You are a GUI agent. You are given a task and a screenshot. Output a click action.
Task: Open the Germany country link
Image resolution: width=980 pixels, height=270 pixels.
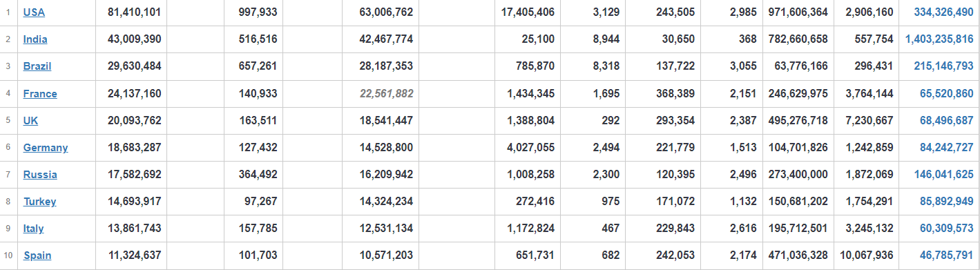point(46,148)
